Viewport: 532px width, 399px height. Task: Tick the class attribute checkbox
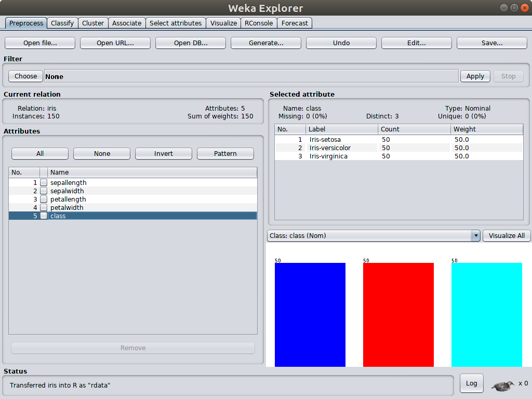pyautogui.click(x=44, y=216)
